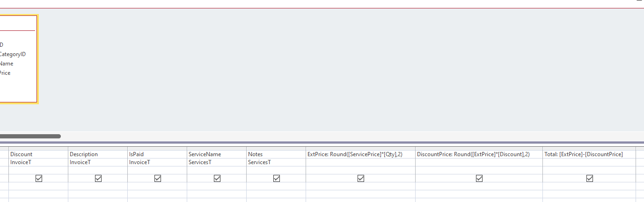Image resolution: width=644 pixels, height=202 pixels.
Task: Open ServicesT table cell under Notes
Action: click(x=276, y=162)
